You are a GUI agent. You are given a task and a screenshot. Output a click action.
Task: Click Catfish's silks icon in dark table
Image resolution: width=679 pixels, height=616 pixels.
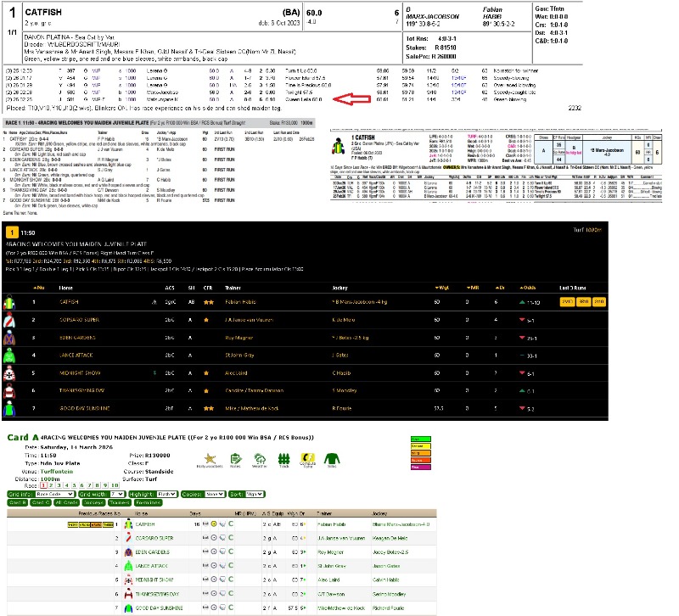point(12,301)
